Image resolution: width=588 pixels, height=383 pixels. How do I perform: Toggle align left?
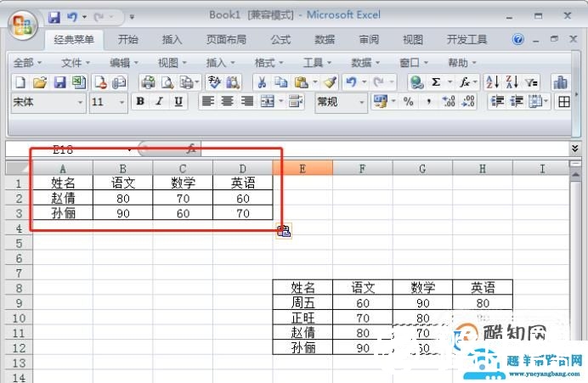click(207, 102)
